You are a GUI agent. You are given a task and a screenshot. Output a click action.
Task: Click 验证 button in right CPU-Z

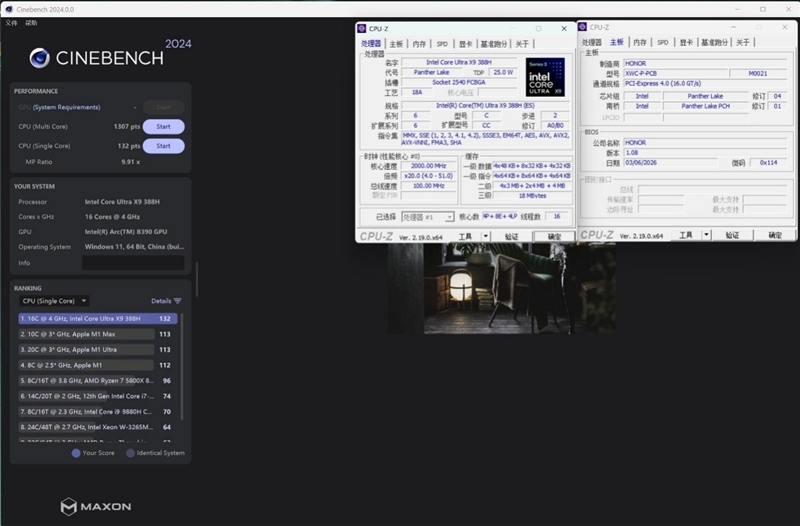coord(732,235)
